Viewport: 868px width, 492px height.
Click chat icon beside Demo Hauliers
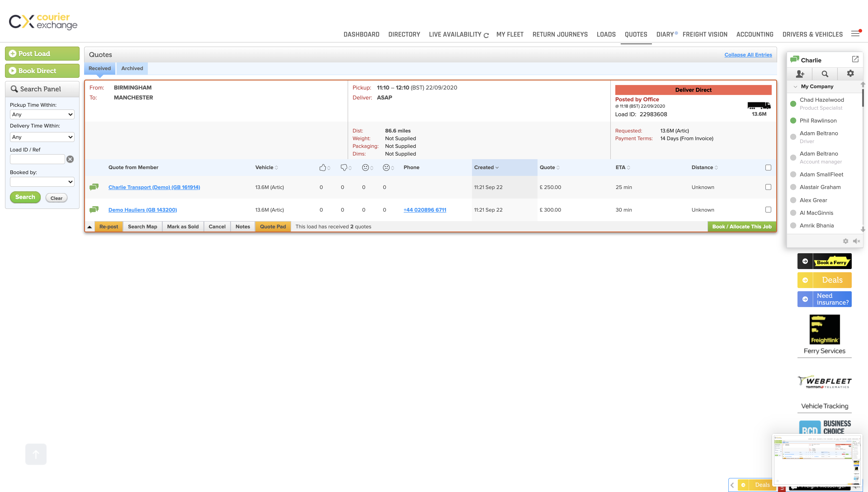click(x=94, y=210)
